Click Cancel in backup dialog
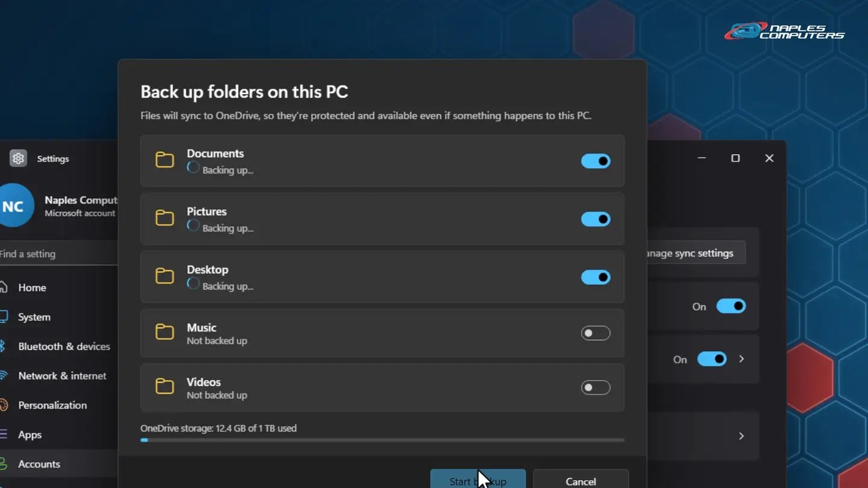The height and width of the screenshot is (488, 868). pos(580,480)
